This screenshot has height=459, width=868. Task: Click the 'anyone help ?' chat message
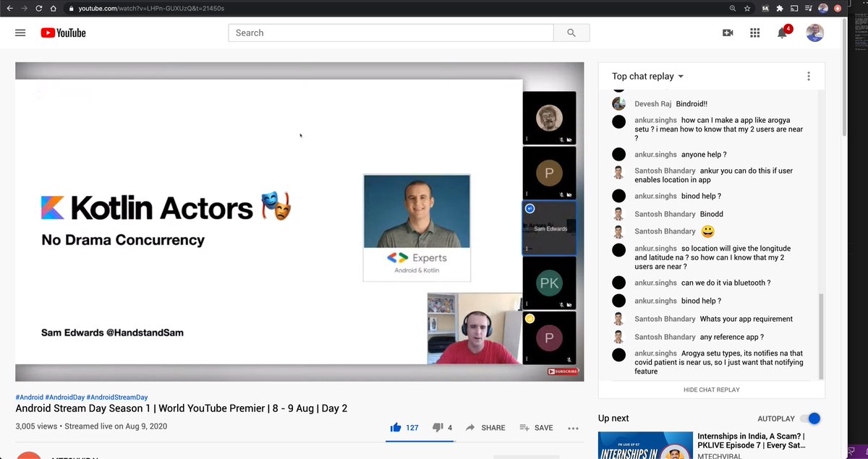(704, 155)
